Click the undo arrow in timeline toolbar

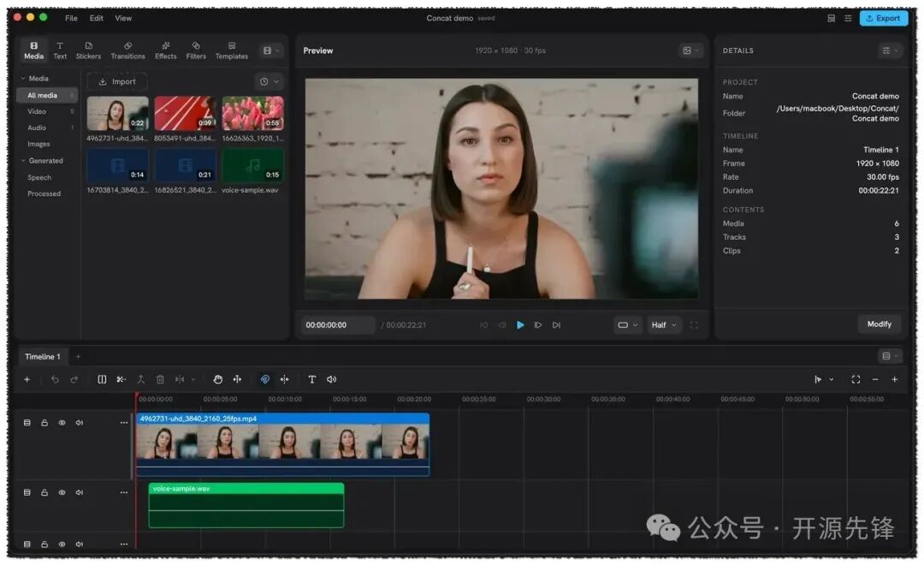click(x=55, y=379)
